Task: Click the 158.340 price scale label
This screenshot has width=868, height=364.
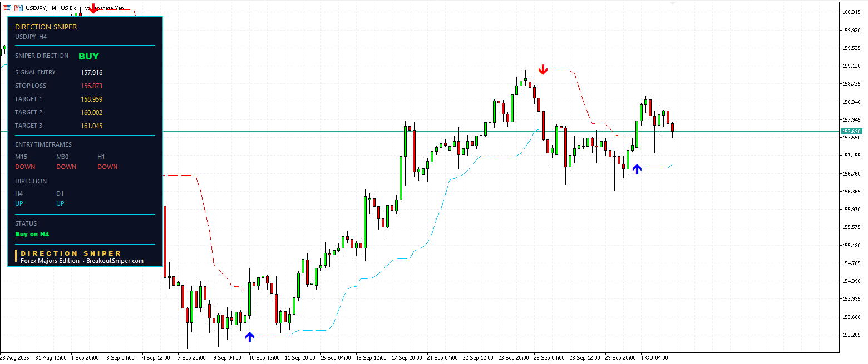Action: coord(852,102)
